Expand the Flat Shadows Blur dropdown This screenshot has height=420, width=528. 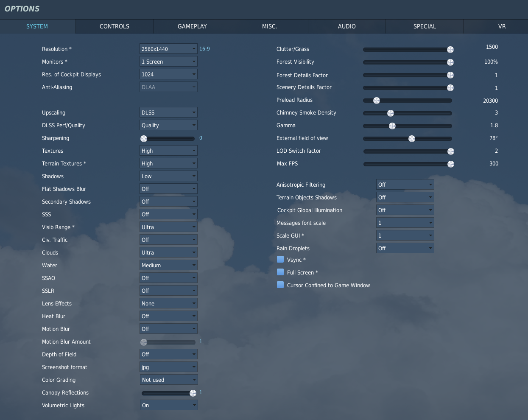tap(169, 189)
